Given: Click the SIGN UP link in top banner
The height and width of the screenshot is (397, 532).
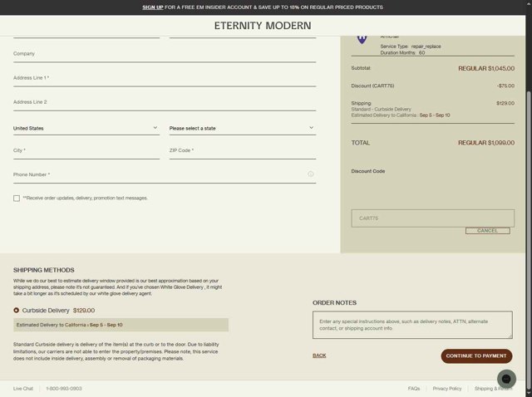Looking at the screenshot, I should [x=153, y=7].
